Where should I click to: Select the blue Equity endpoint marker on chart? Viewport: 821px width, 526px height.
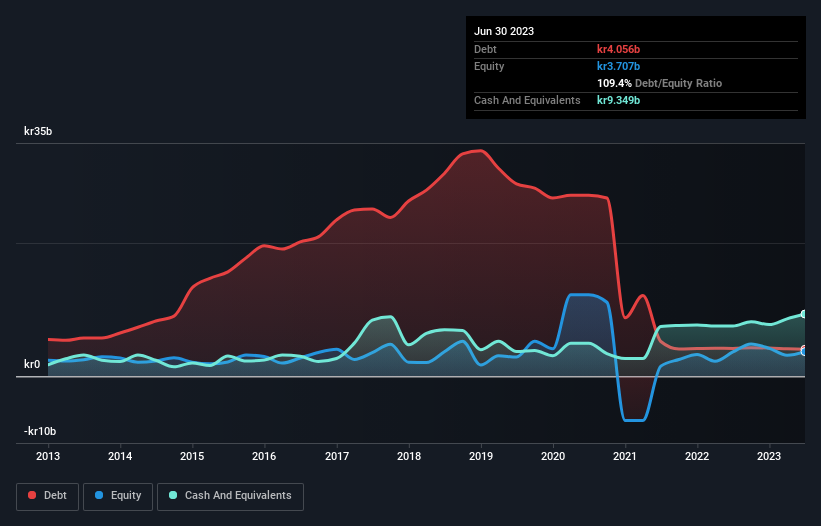804,352
